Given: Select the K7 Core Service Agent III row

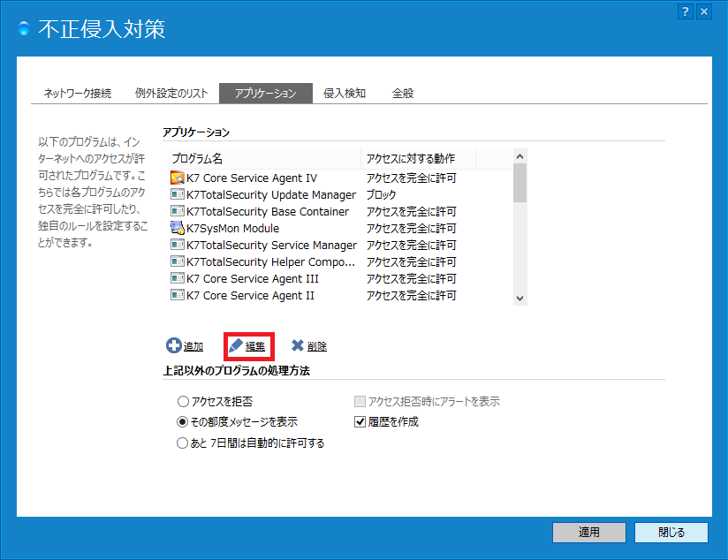Looking at the screenshot, I should pyautogui.click(x=340, y=278).
